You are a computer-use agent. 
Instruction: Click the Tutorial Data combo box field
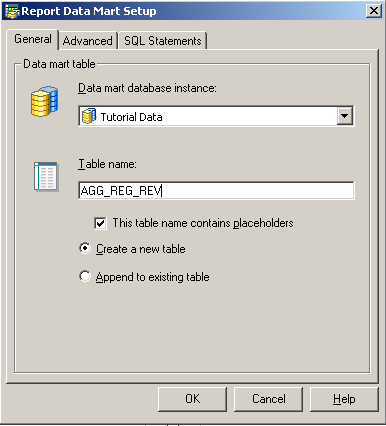click(x=216, y=116)
